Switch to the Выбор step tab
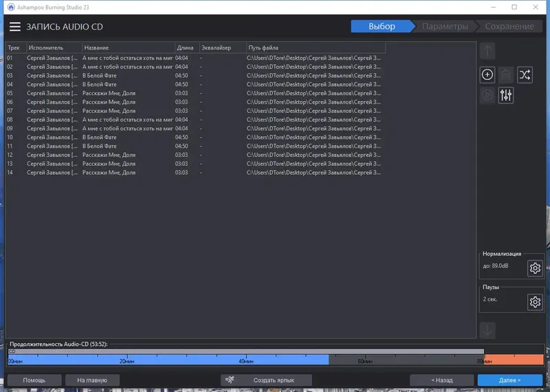This screenshot has width=550, height=392. pyautogui.click(x=382, y=26)
